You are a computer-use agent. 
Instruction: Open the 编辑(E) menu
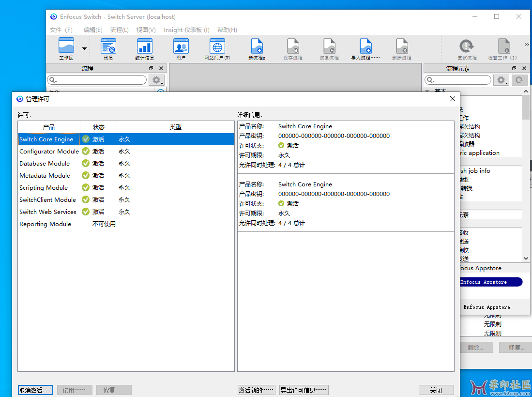click(93, 30)
